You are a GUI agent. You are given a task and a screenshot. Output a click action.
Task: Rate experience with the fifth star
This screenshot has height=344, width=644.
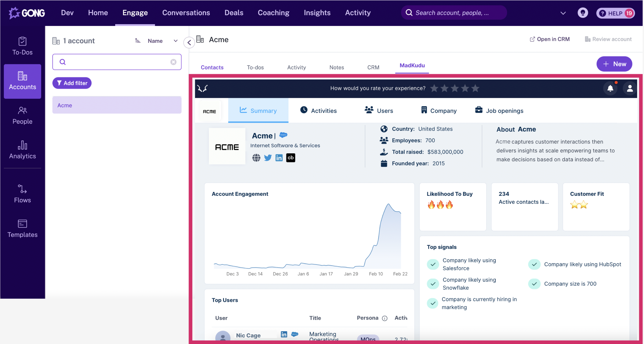click(x=476, y=88)
